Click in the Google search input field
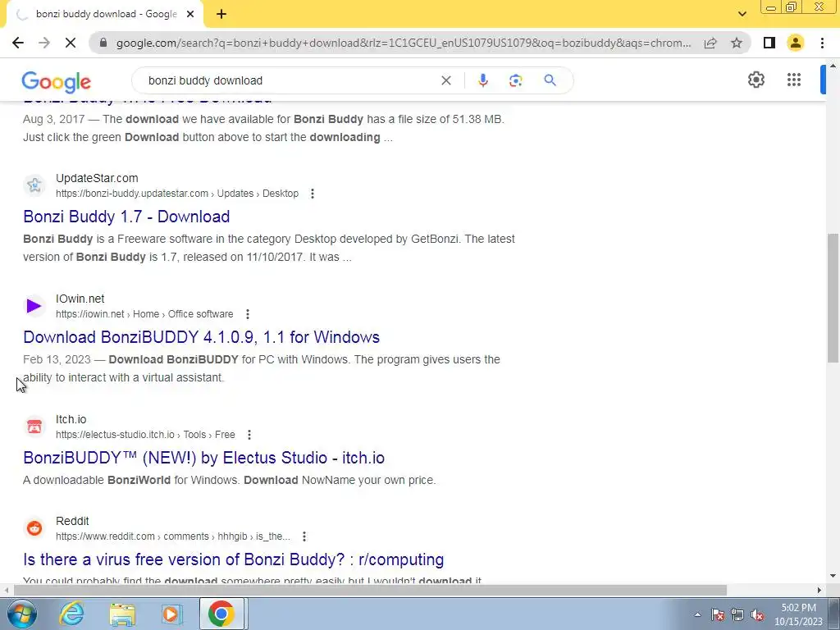Screen dimensions: 840x630 [x=290, y=80]
